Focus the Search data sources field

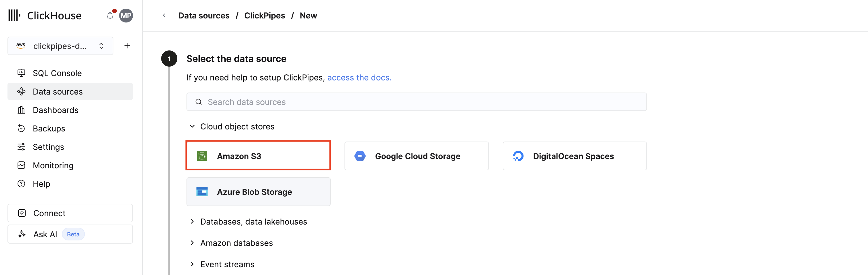[x=416, y=102]
